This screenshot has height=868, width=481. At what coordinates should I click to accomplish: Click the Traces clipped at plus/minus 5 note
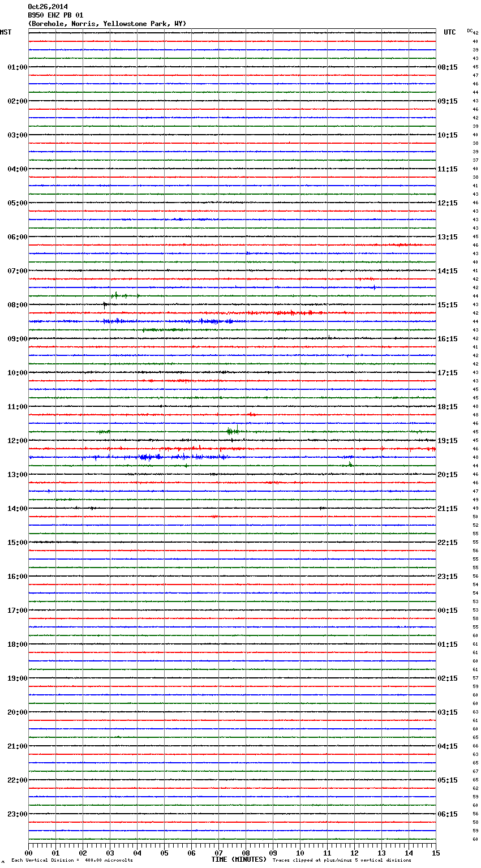pos(342,860)
